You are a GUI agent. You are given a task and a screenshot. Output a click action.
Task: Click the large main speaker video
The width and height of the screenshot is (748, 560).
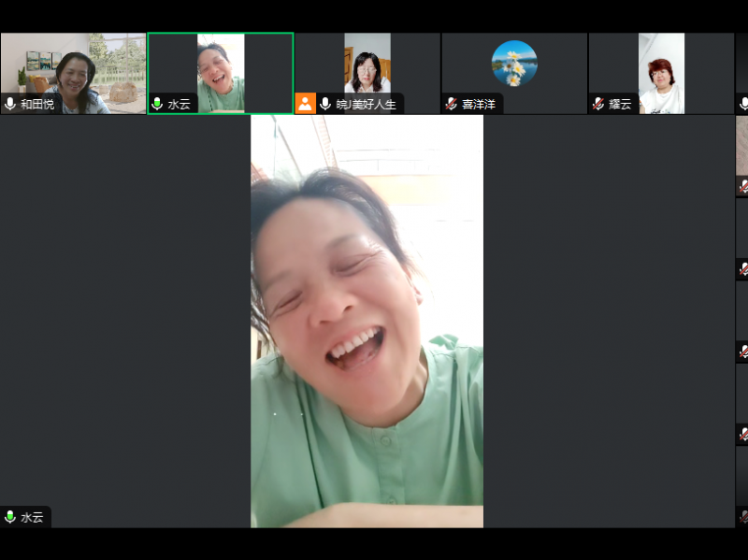[x=367, y=321]
